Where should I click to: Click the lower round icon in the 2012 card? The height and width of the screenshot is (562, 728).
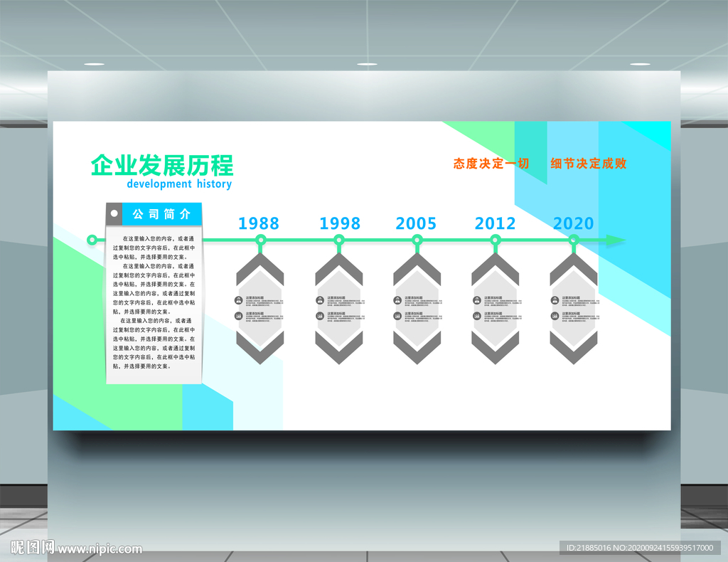477,316
